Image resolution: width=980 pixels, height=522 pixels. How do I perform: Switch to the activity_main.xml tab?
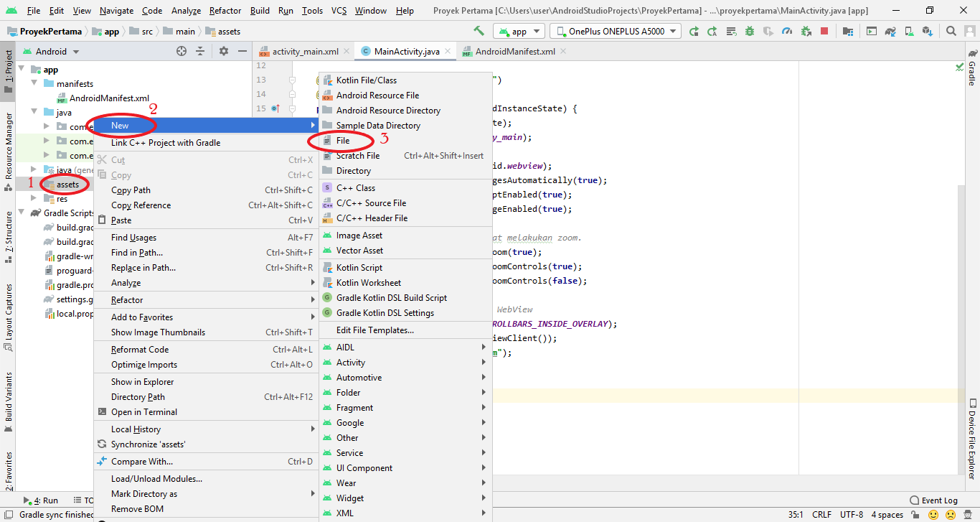(x=303, y=51)
